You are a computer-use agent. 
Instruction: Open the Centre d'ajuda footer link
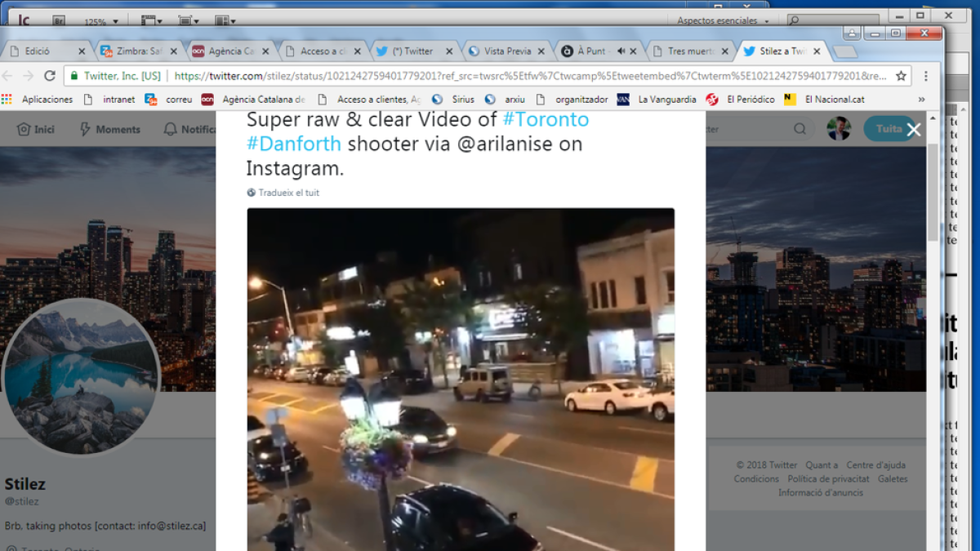(x=876, y=465)
